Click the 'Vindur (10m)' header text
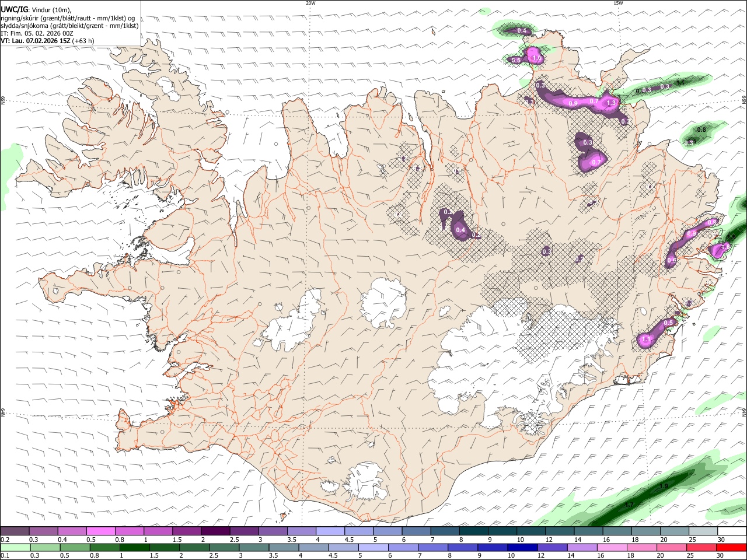The height and width of the screenshot is (560, 747). pos(50,10)
